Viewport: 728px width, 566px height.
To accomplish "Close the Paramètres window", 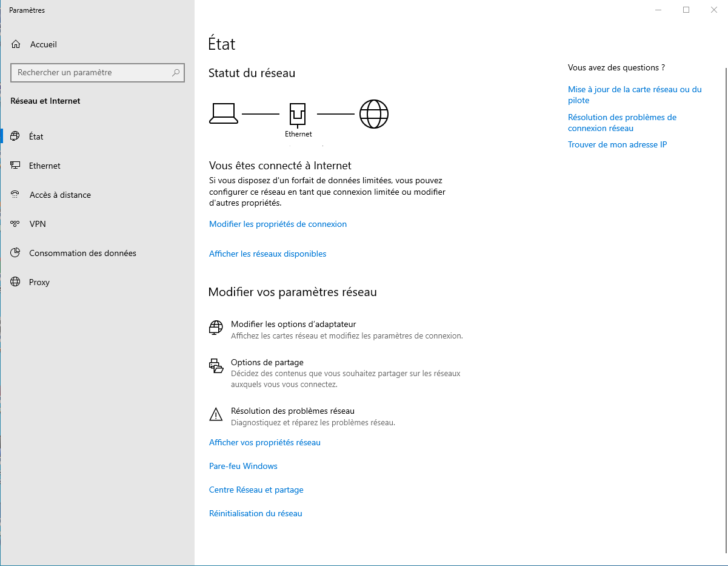I will point(713,10).
